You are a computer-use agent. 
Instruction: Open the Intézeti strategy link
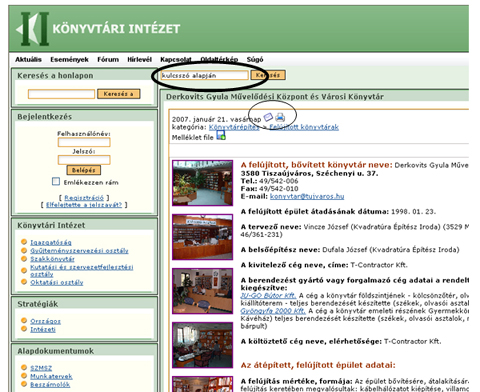point(43,329)
